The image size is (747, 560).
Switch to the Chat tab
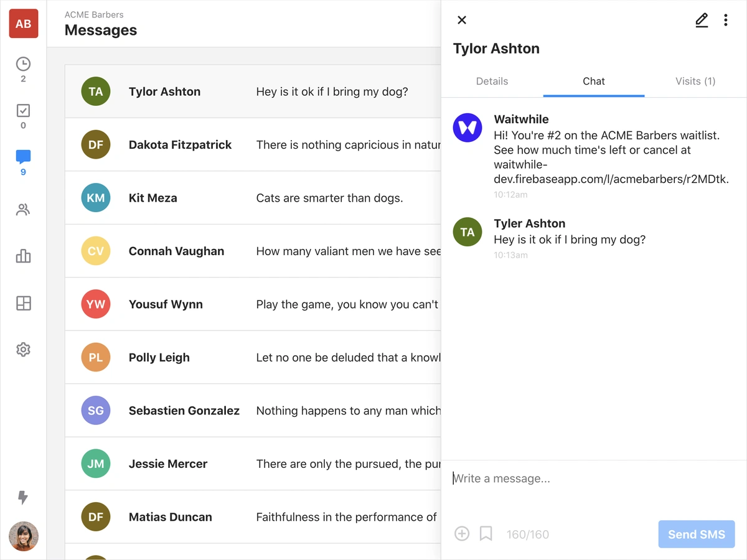coord(594,81)
